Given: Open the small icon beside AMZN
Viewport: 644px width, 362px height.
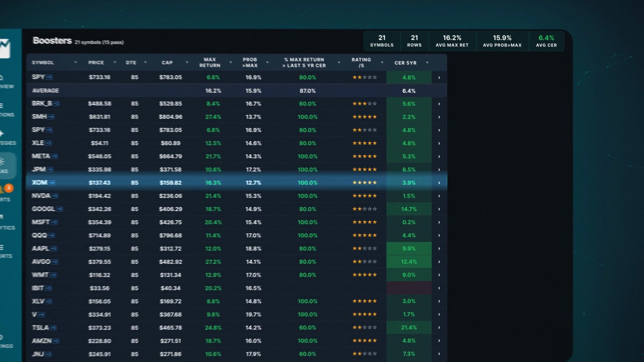Looking at the screenshot, I should [x=56, y=341].
